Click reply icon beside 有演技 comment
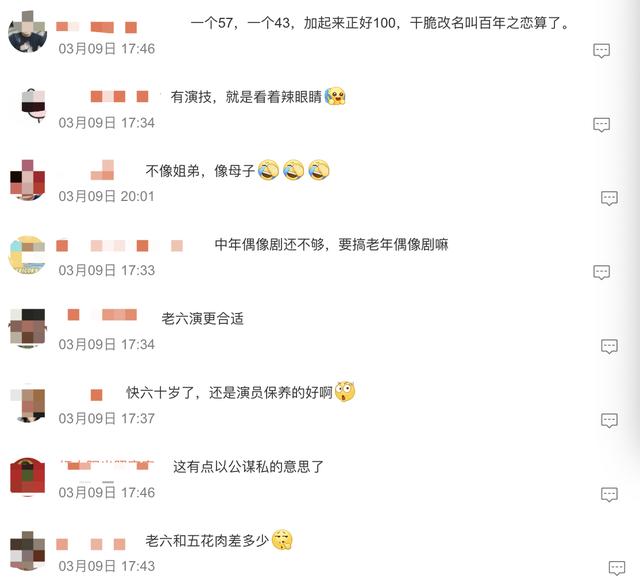Image resolution: width=640 pixels, height=580 pixels. click(601, 124)
